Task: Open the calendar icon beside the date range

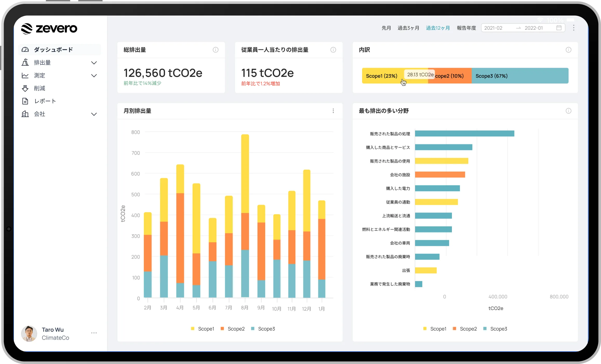Action: tap(559, 28)
